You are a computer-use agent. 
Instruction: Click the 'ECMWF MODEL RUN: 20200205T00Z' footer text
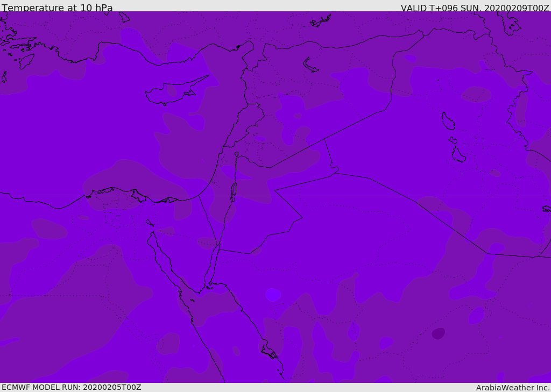(x=72, y=387)
